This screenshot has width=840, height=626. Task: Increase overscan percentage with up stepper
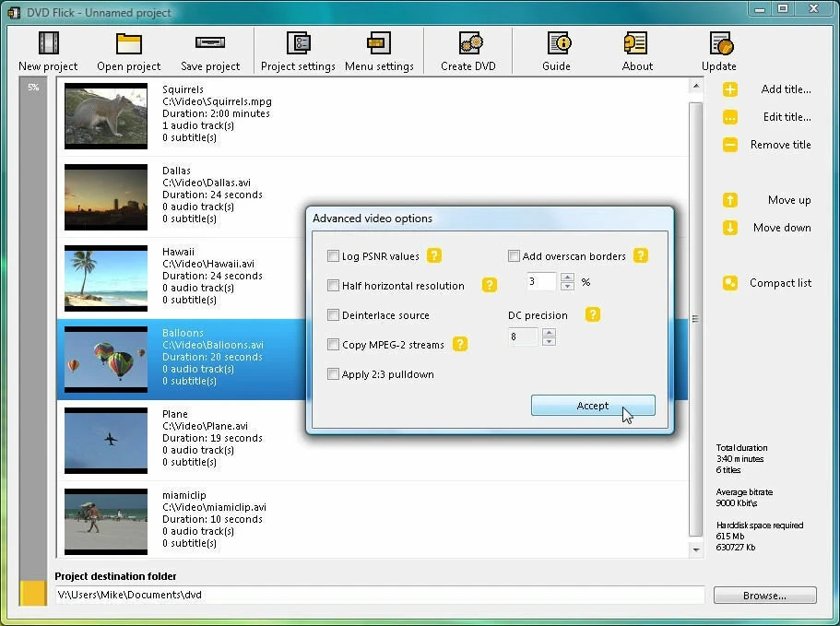(568, 278)
